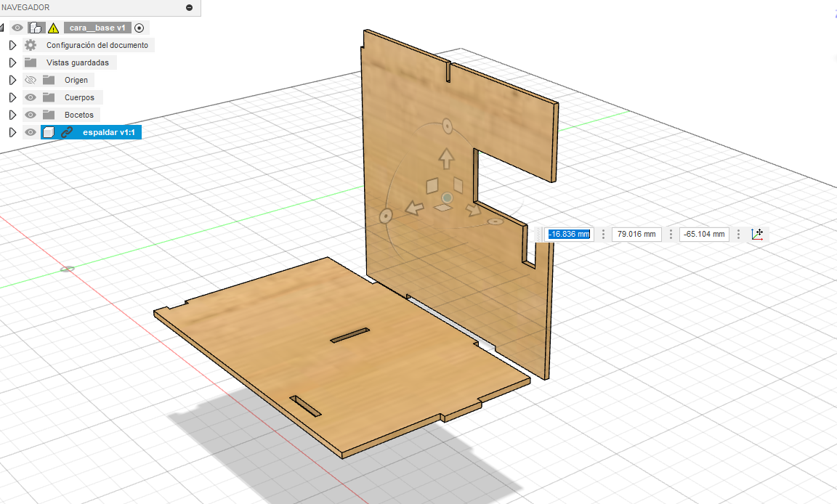Viewport: 837px width, 504px height.
Task: Show the hidden Origen folder
Action: [x=31, y=80]
